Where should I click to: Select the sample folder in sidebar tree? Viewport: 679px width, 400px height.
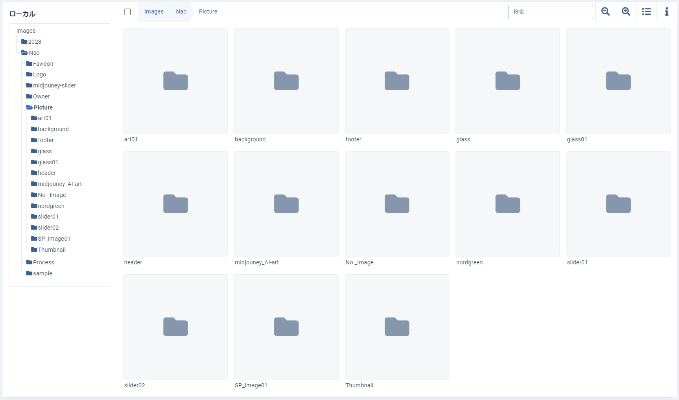(42, 272)
